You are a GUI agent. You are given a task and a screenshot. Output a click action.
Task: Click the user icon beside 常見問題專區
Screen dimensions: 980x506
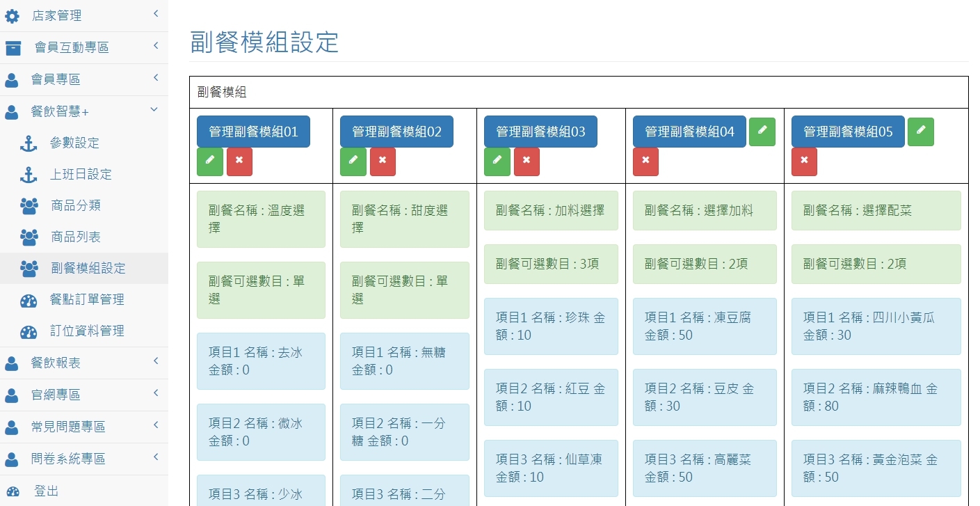click(x=12, y=427)
